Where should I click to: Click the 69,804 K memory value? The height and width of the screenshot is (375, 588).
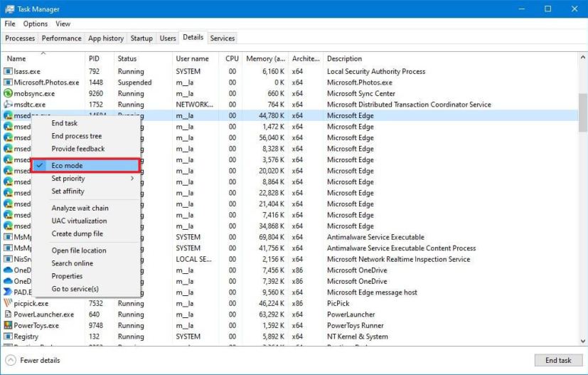coord(272,237)
